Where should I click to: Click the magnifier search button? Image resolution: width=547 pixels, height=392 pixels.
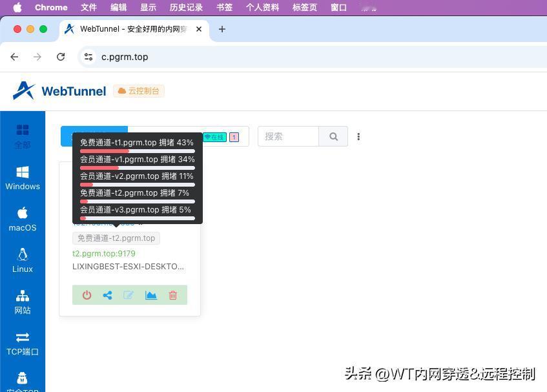(x=333, y=136)
